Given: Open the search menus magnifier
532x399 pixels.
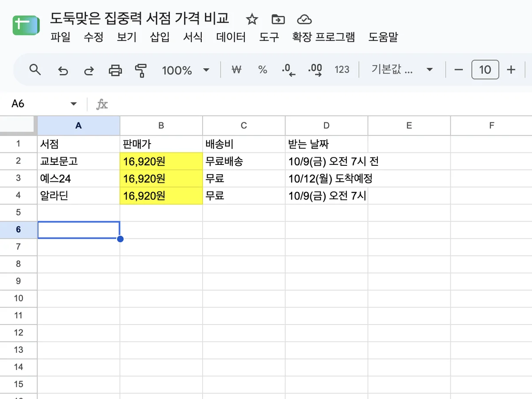Looking at the screenshot, I should pyautogui.click(x=35, y=70).
